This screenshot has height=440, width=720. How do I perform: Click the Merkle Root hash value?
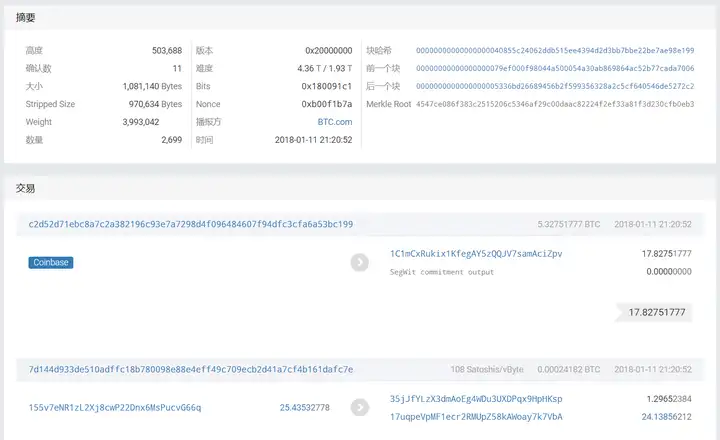coord(555,104)
